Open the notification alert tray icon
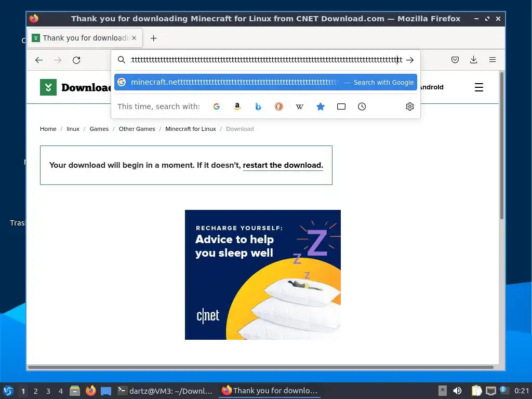Image resolution: width=532 pixels, height=399 pixels. click(x=504, y=390)
